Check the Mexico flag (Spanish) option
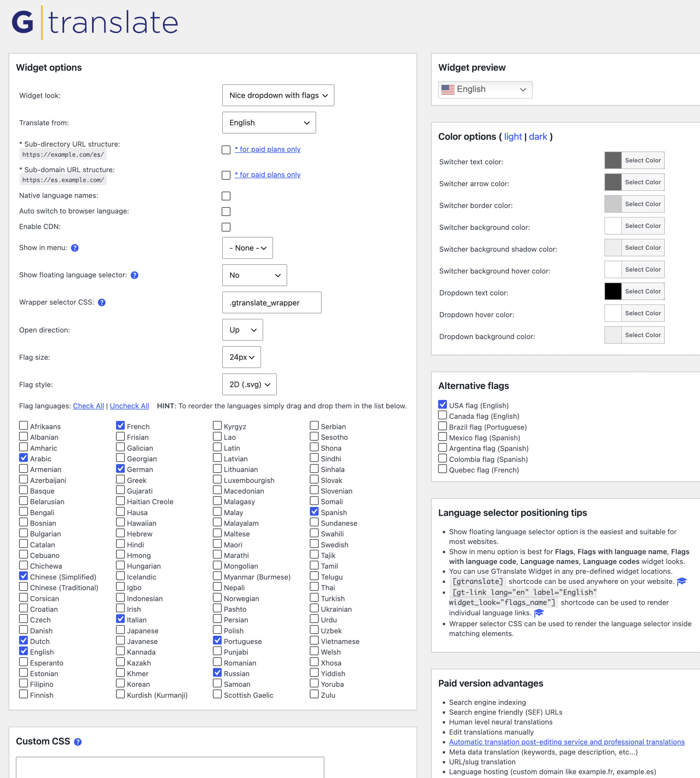Screen dimensions: 700x778 [443, 436]
